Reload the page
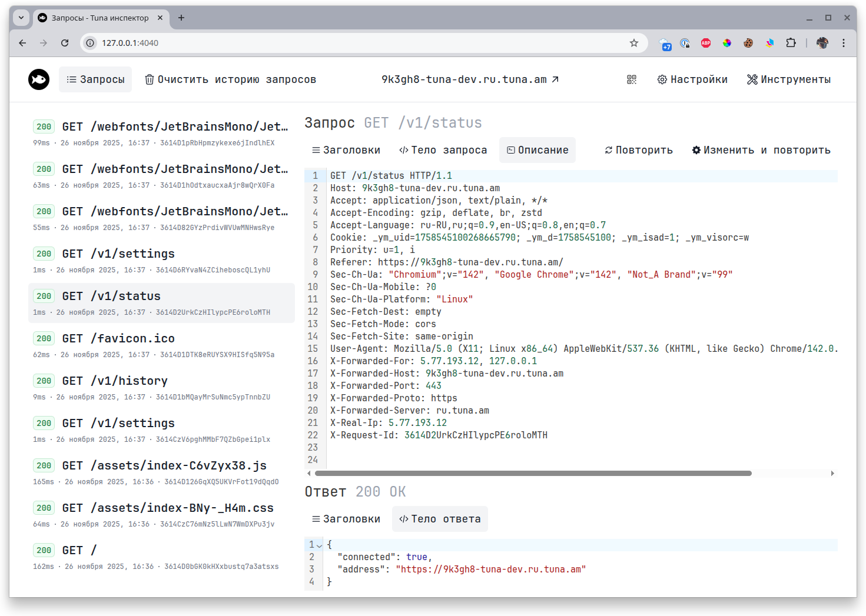Viewport: 866px width, 616px height. pos(65,43)
